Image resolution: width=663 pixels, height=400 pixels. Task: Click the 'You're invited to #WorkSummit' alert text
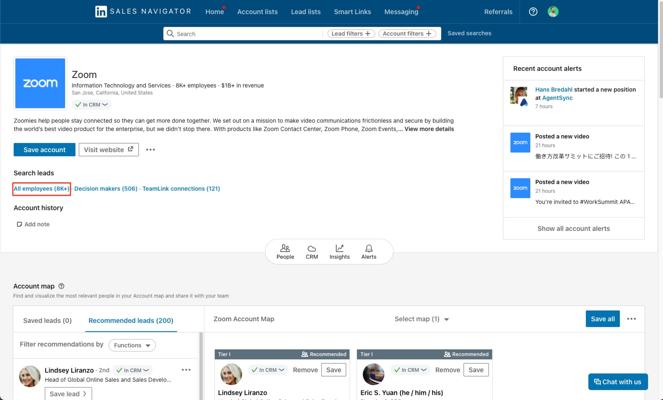pyautogui.click(x=585, y=202)
